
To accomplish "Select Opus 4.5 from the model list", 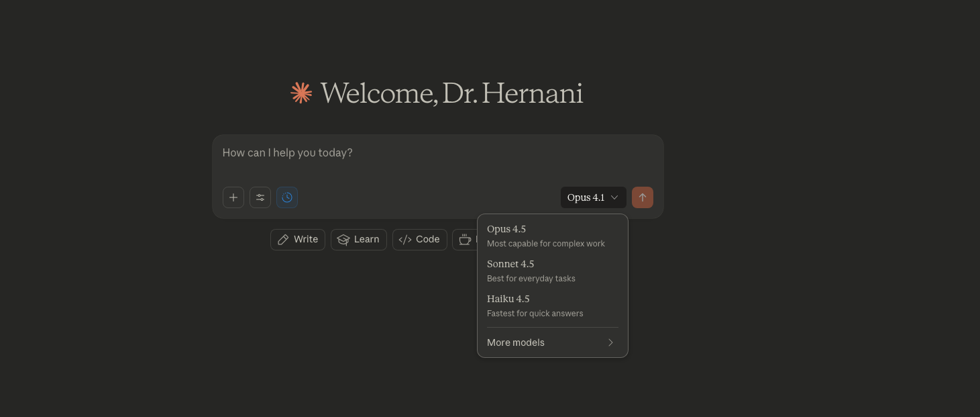I will tap(553, 236).
